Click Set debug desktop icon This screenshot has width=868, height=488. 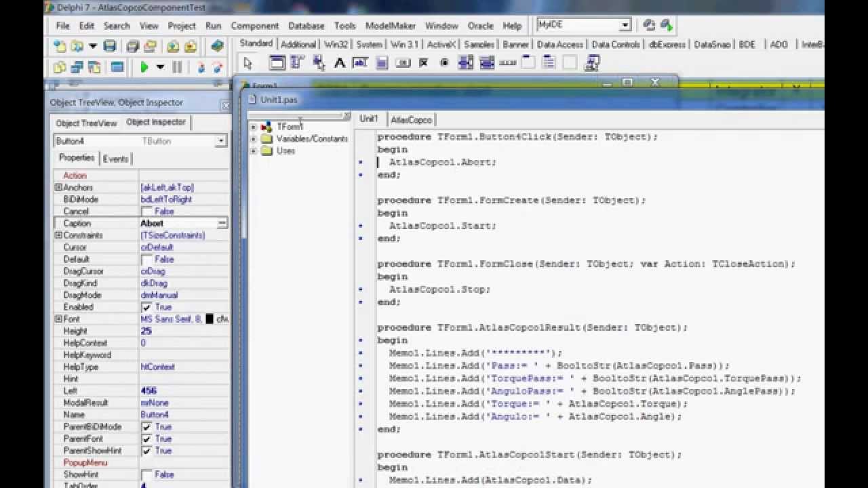click(x=667, y=25)
